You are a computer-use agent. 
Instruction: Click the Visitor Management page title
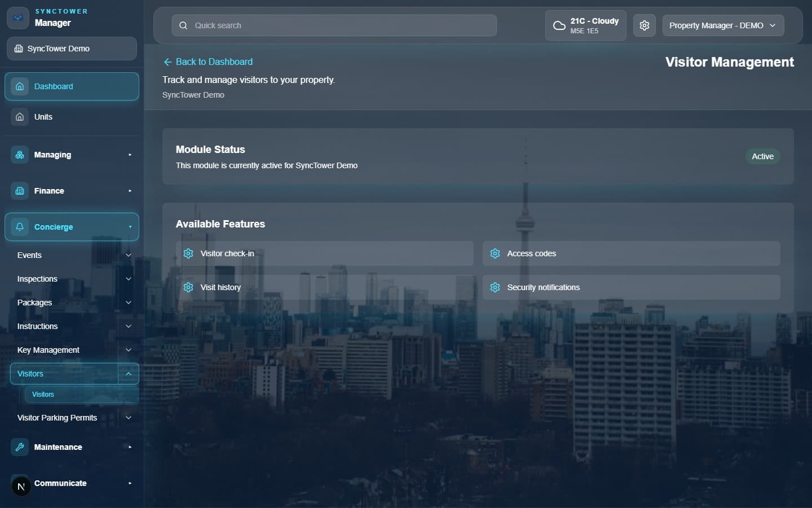[x=729, y=62]
